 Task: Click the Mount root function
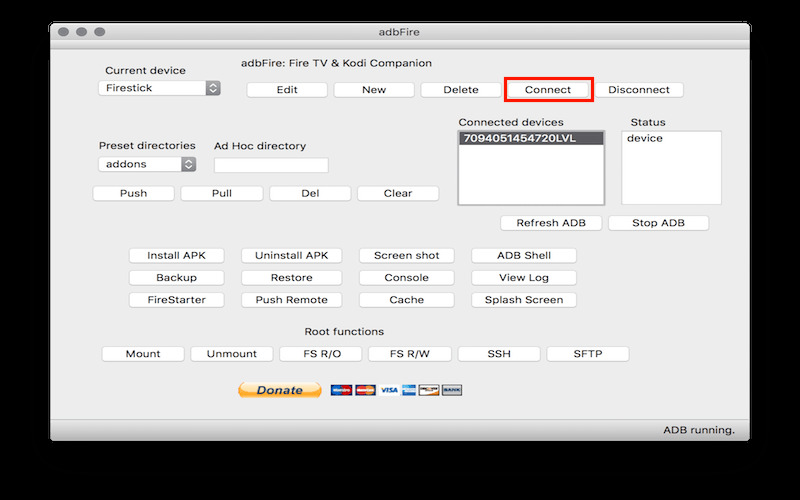point(143,354)
